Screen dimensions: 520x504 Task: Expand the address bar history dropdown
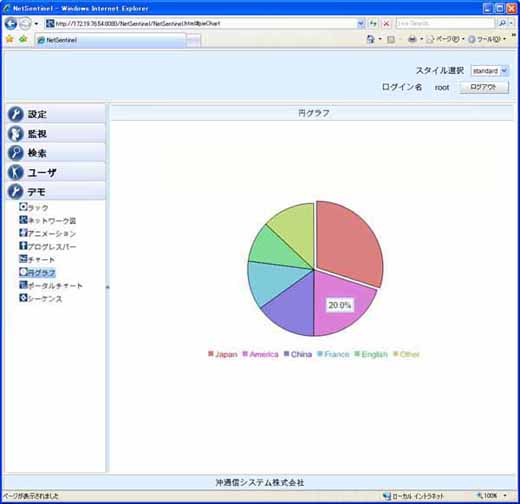tap(361, 24)
